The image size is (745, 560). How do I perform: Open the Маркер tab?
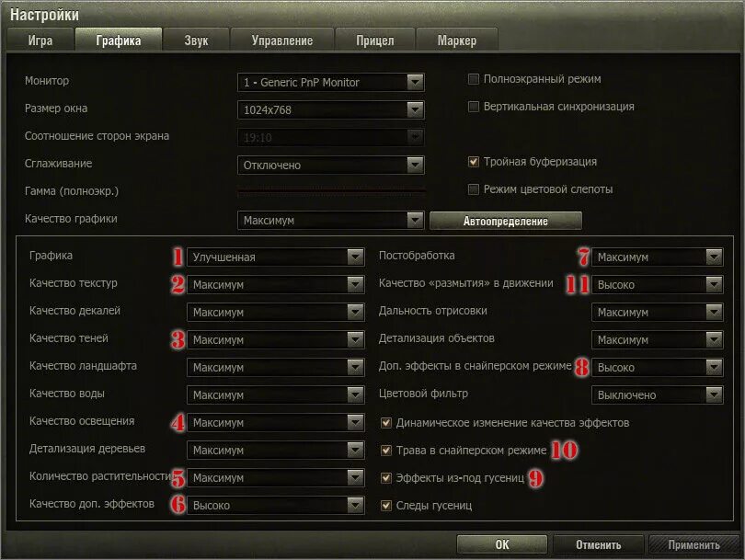pos(456,40)
